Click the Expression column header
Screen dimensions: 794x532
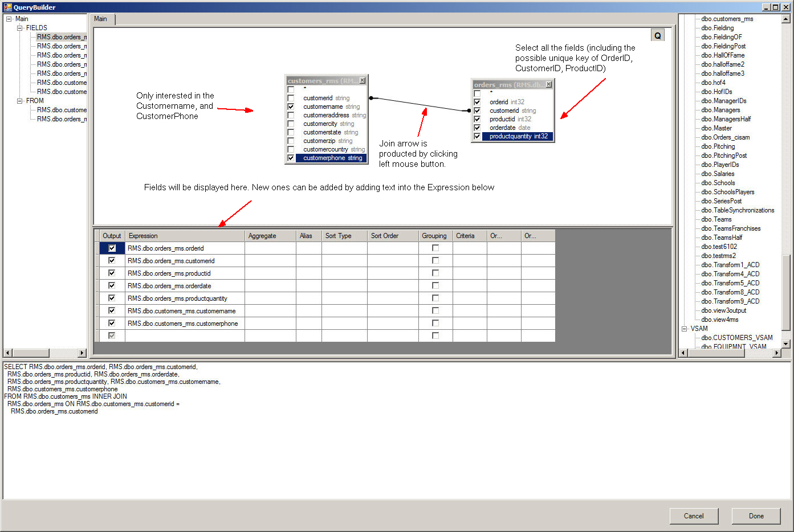point(185,236)
